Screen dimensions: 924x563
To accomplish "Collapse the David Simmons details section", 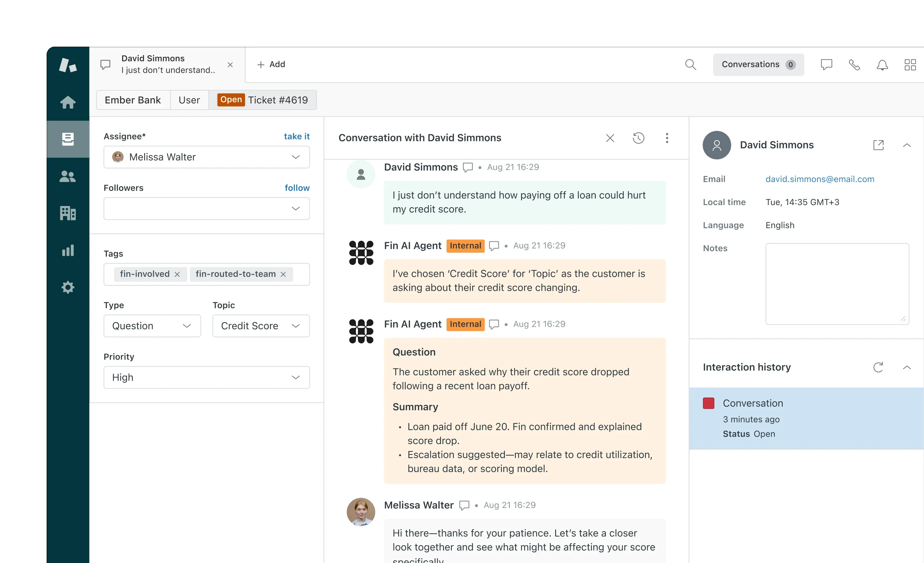I will [x=907, y=145].
